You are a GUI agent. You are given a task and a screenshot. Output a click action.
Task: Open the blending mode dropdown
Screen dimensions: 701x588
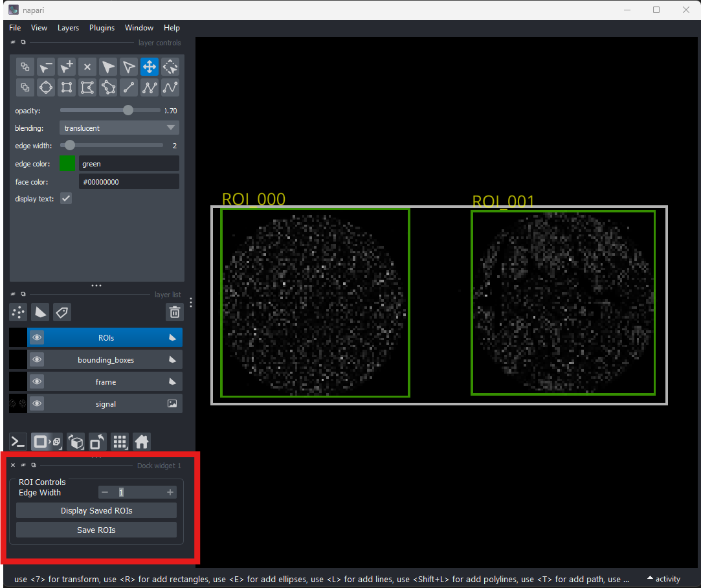[119, 128]
